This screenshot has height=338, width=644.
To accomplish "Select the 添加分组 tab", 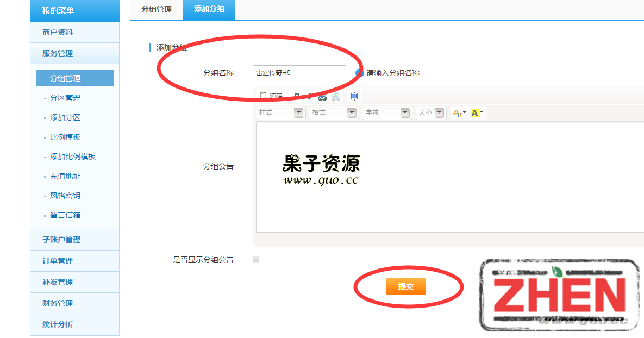I will click(x=209, y=9).
